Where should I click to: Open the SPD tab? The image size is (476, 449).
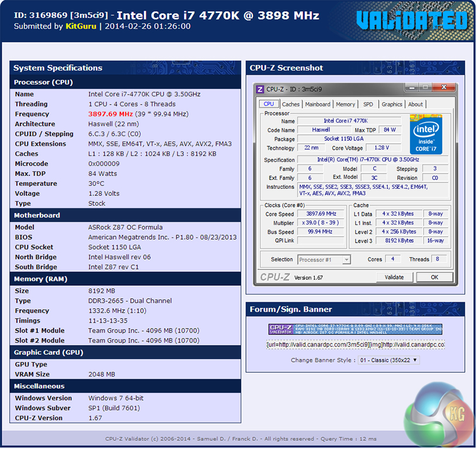point(368,104)
